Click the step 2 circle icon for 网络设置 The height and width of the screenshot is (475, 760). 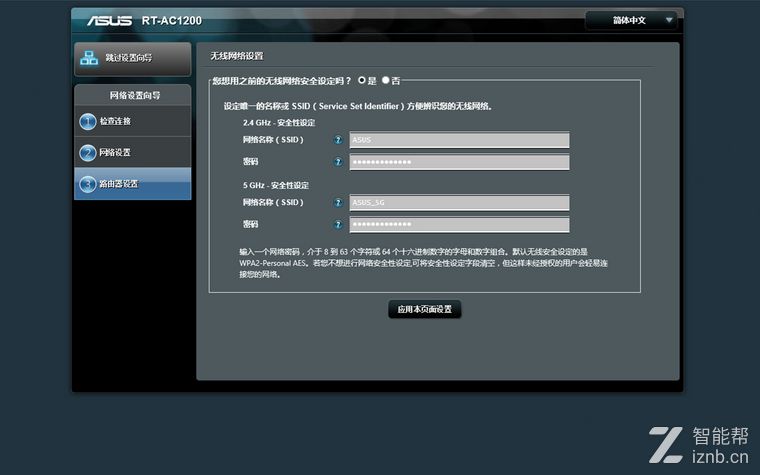[87, 153]
